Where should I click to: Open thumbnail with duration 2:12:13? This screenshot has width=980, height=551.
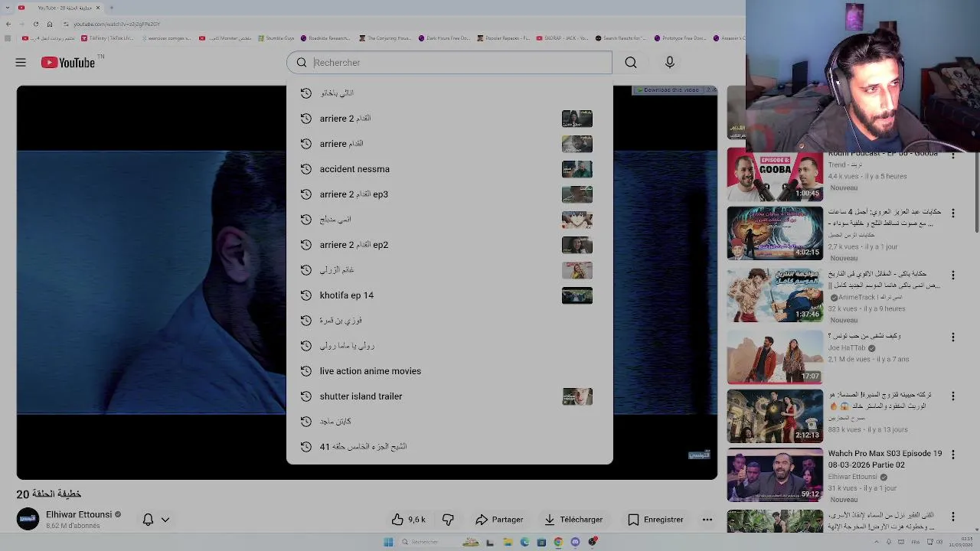pyautogui.click(x=775, y=416)
